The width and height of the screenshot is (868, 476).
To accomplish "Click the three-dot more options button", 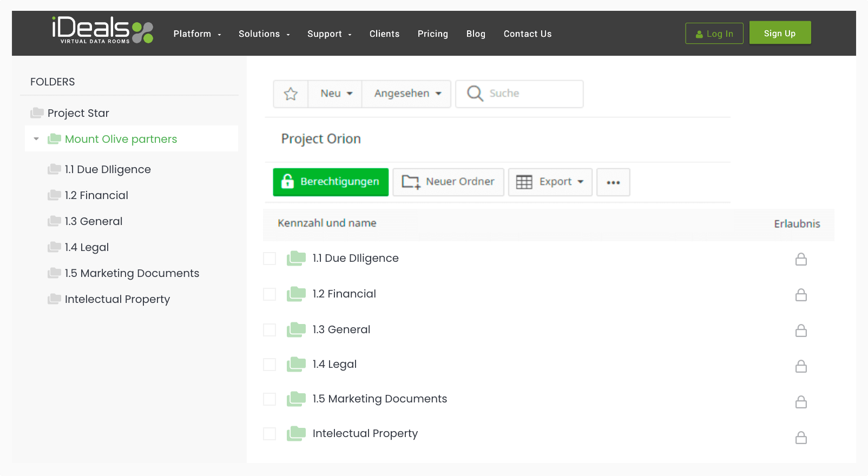I will click(613, 182).
